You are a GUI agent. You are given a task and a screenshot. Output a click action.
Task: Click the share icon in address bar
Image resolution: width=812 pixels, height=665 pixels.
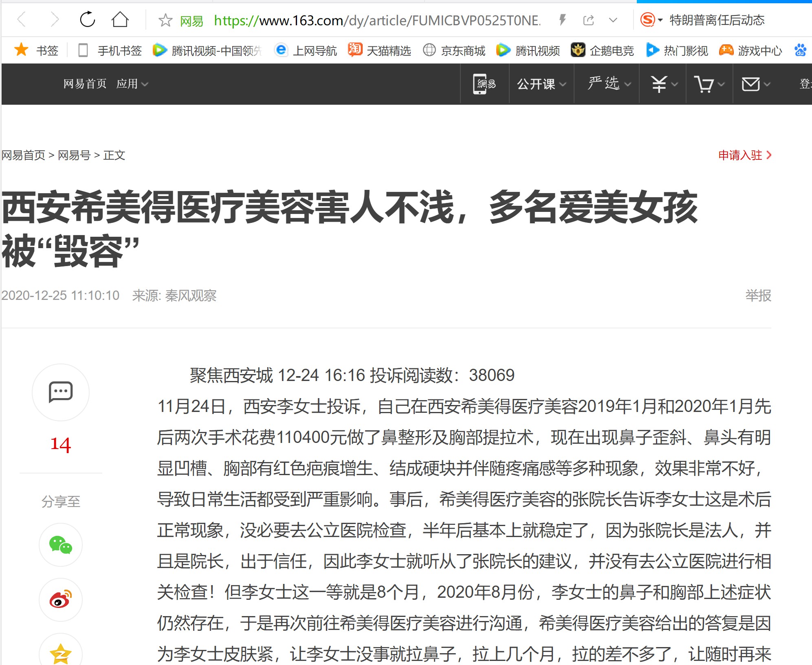pos(588,20)
